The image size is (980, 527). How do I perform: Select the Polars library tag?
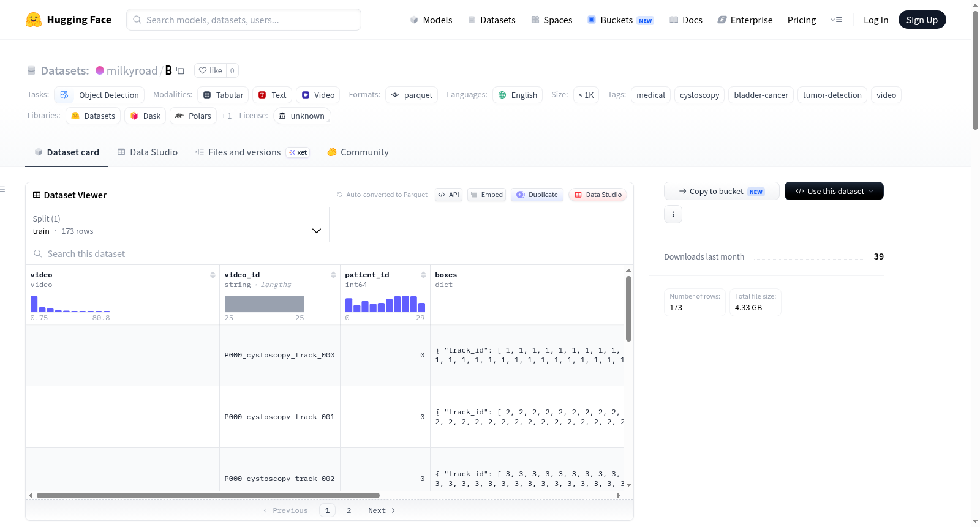[193, 116]
